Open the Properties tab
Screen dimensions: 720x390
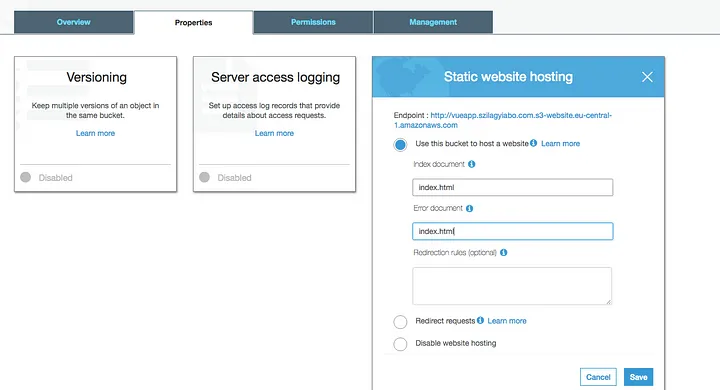[193, 23]
